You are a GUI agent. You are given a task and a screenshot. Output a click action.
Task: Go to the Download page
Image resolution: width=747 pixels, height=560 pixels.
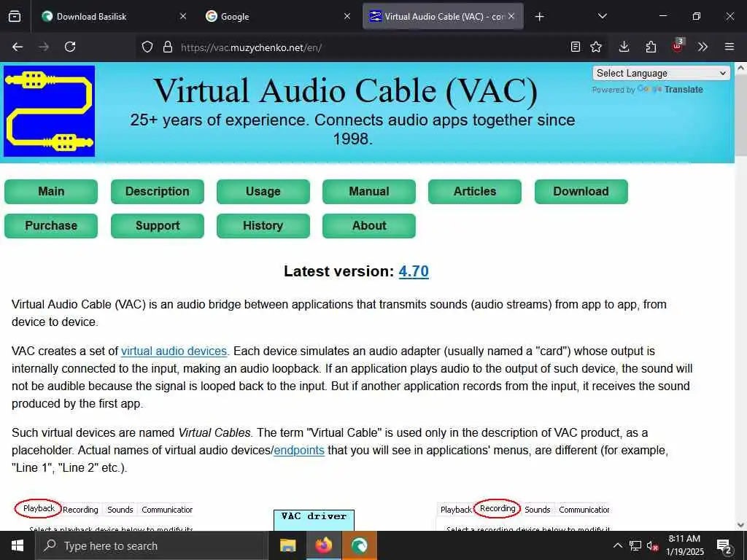click(581, 192)
